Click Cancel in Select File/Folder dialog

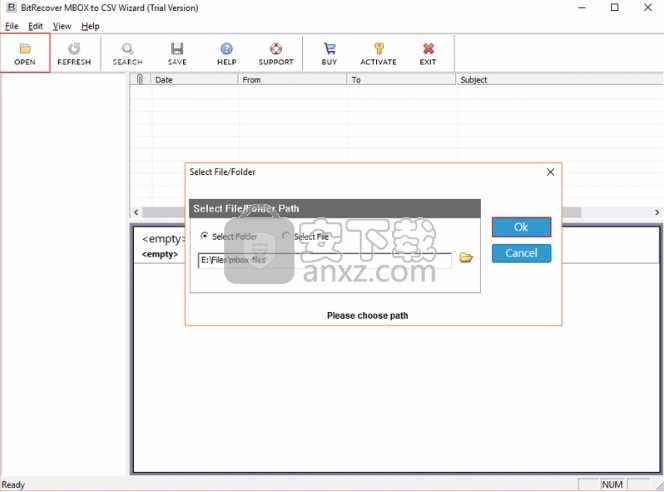(x=521, y=253)
